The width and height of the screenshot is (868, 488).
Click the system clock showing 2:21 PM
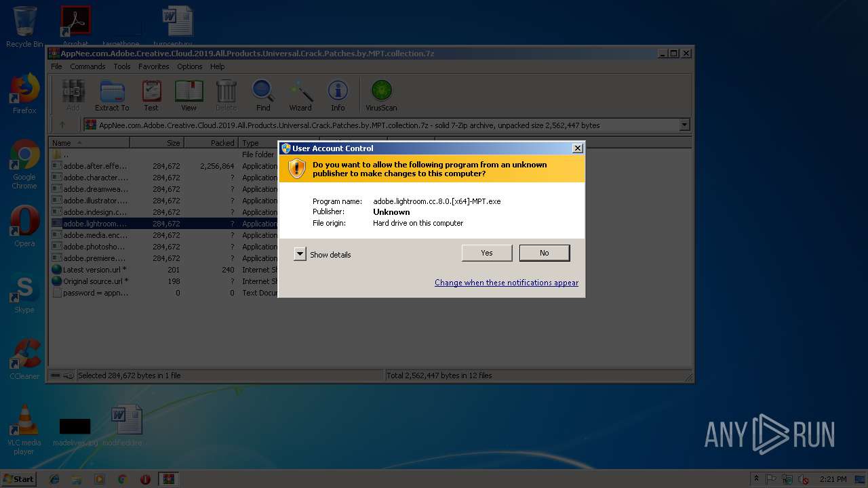coord(833,479)
